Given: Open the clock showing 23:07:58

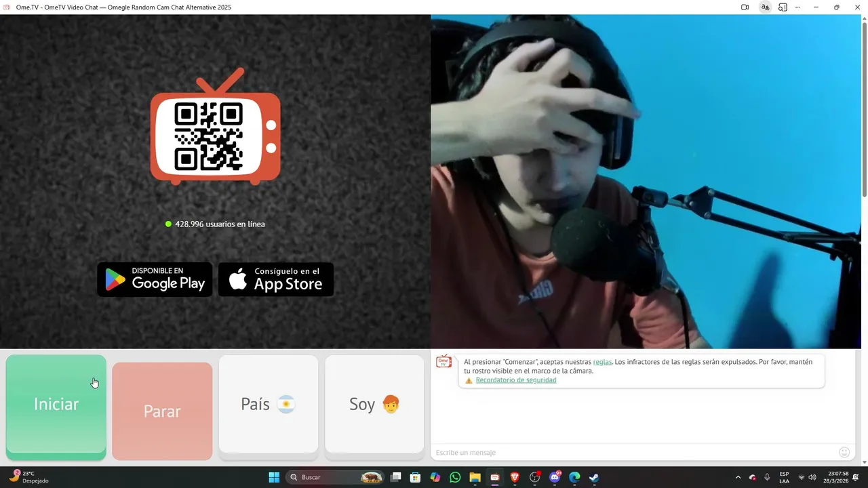Looking at the screenshot, I should pyautogui.click(x=836, y=477).
